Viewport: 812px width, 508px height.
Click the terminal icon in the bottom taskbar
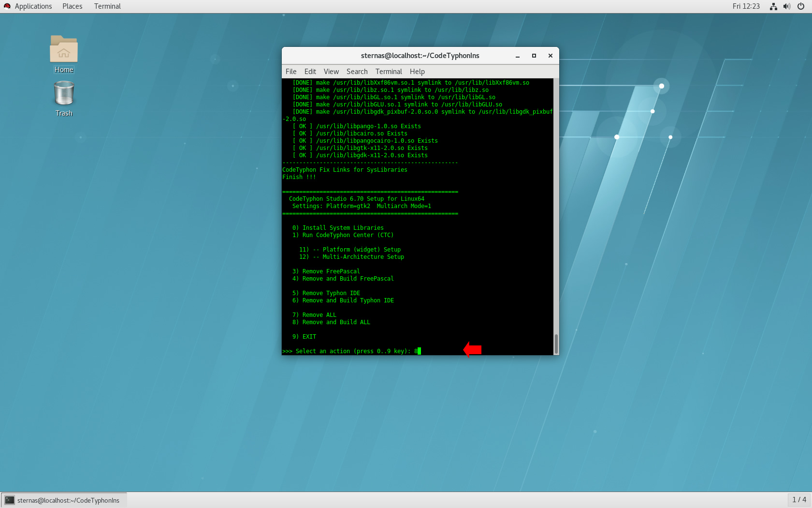[x=10, y=500]
